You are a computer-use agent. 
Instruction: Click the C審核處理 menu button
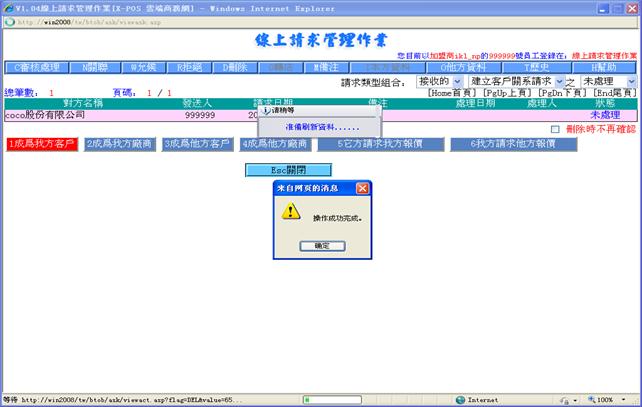37,67
